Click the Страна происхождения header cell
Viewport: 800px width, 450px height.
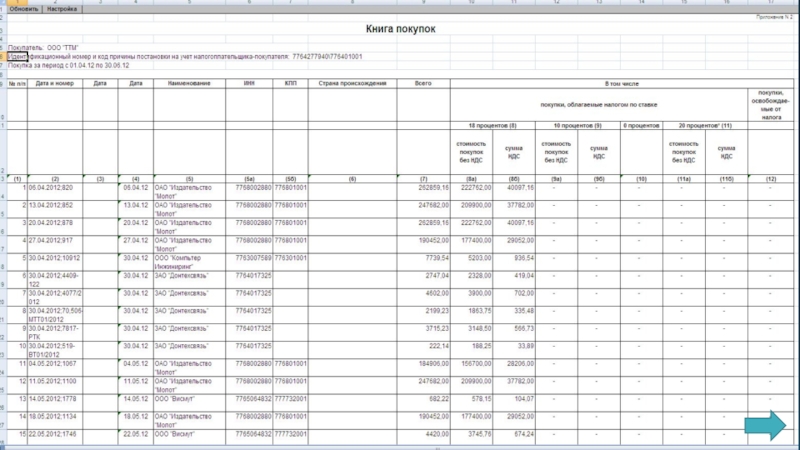pos(352,83)
